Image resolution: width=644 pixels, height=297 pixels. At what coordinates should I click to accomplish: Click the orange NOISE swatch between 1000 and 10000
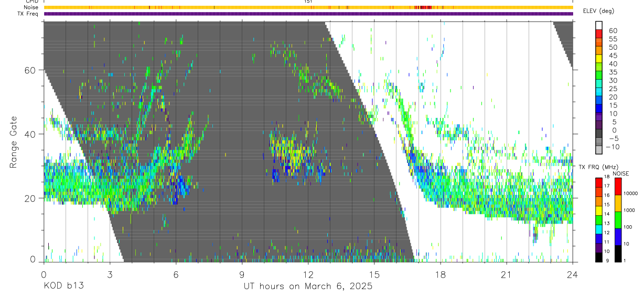pyautogui.click(x=618, y=202)
